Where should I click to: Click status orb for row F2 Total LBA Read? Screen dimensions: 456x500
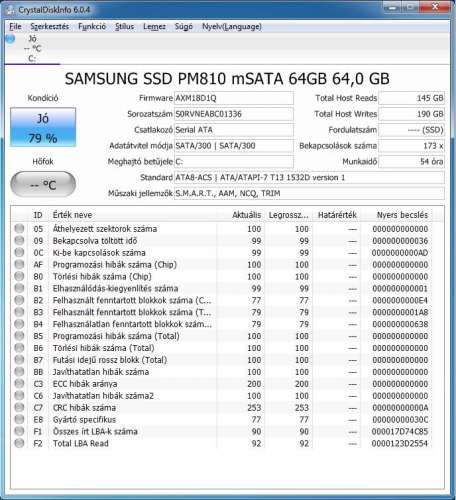[19, 443]
